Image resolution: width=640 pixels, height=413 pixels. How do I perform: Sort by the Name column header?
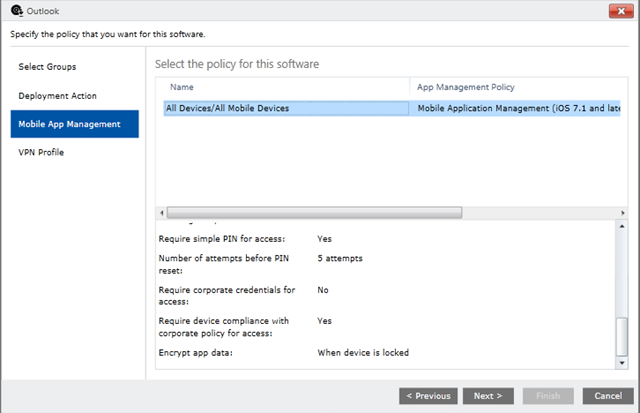click(182, 87)
